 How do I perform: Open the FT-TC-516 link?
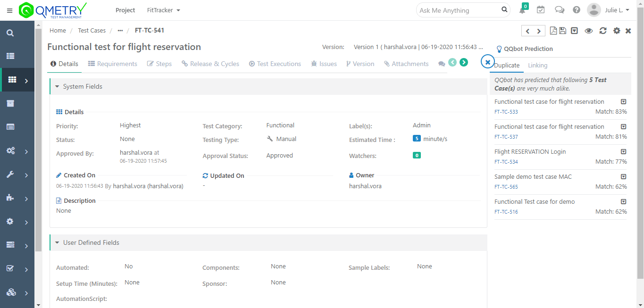pyautogui.click(x=506, y=212)
